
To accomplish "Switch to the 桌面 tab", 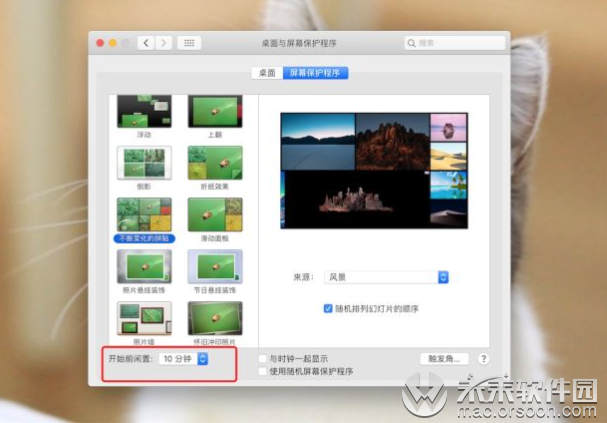I will (267, 73).
